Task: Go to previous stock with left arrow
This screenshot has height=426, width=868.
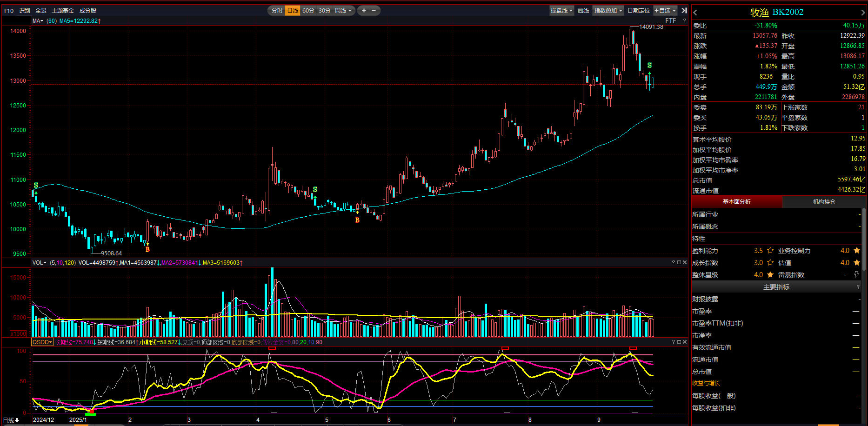Action: (x=695, y=13)
